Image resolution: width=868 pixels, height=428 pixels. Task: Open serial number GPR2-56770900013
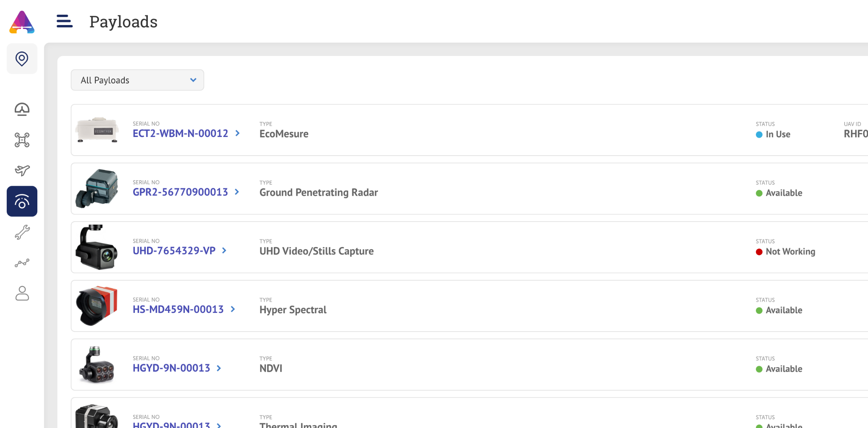180,192
